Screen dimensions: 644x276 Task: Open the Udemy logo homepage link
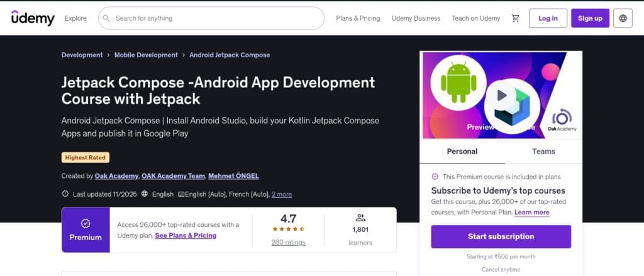33,18
